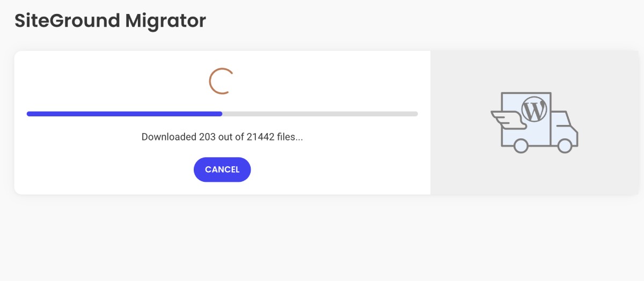Click the gray unfilled part of progress bar
This screenshot has width=644, height=281.
pos(320,114)
